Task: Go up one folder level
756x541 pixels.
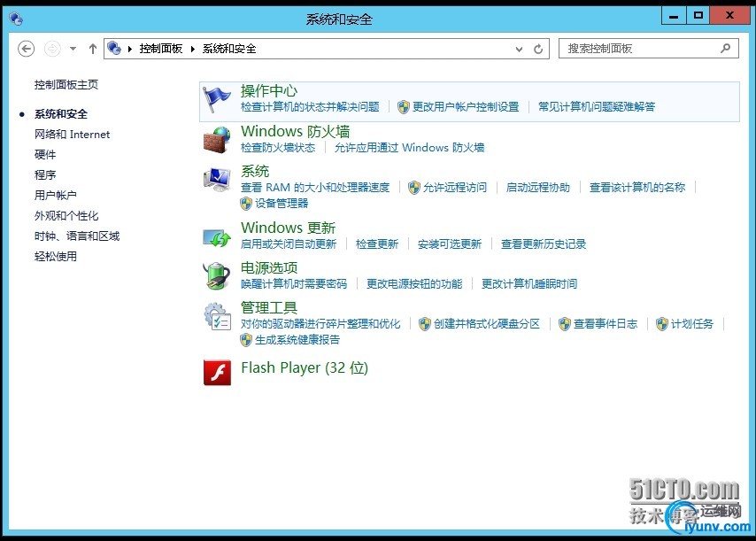Action: coord(93,49)
